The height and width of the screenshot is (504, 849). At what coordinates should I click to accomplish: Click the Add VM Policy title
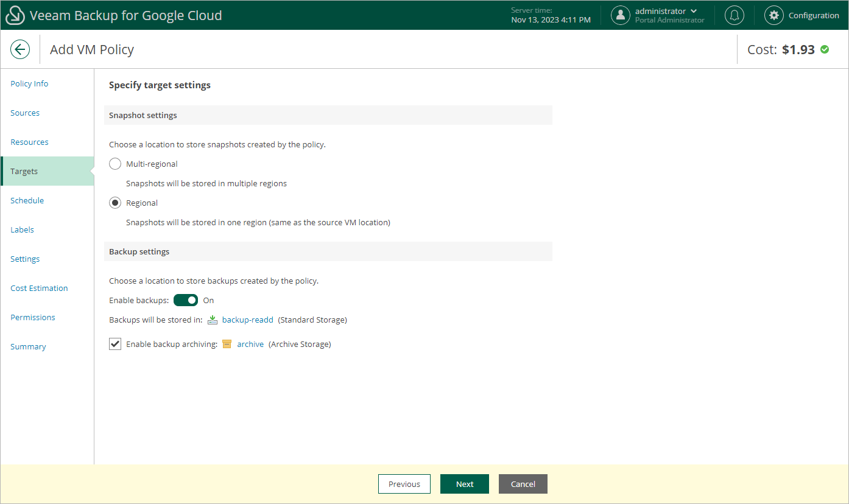(x=92, y=49)
